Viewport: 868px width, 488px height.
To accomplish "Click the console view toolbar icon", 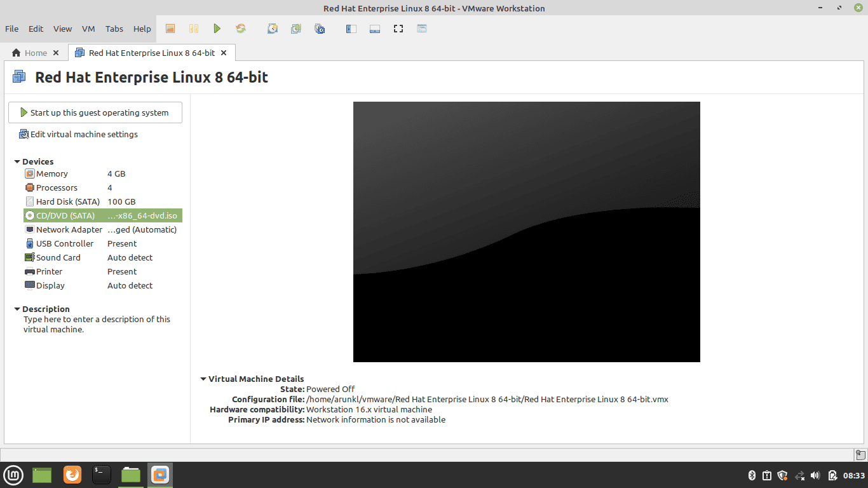I will (422, 29).
